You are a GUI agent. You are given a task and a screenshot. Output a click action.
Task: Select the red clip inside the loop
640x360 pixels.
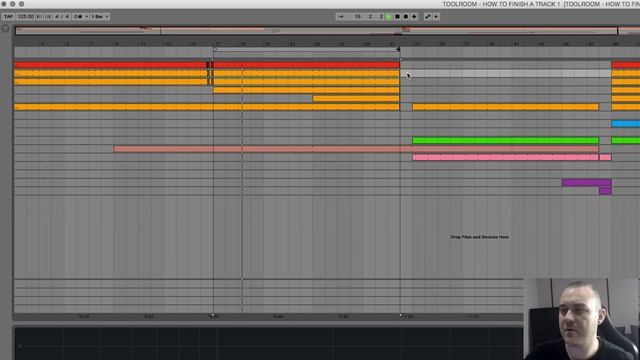point(307,65)
